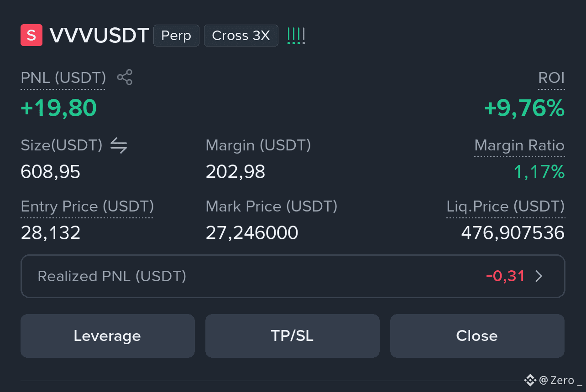Click the Binance logo watermark icon

tap(530, 380)
